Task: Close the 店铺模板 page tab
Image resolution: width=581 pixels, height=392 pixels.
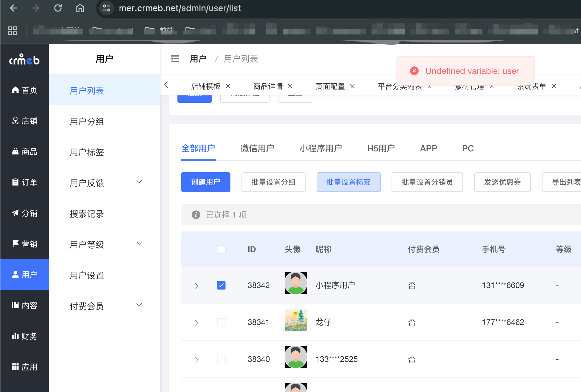Action: pyautogui.click(x=228, y=86)
